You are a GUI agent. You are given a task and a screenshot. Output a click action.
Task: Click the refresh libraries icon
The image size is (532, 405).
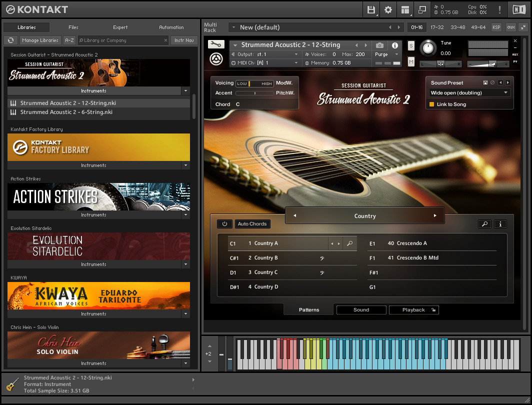[11, 40]
